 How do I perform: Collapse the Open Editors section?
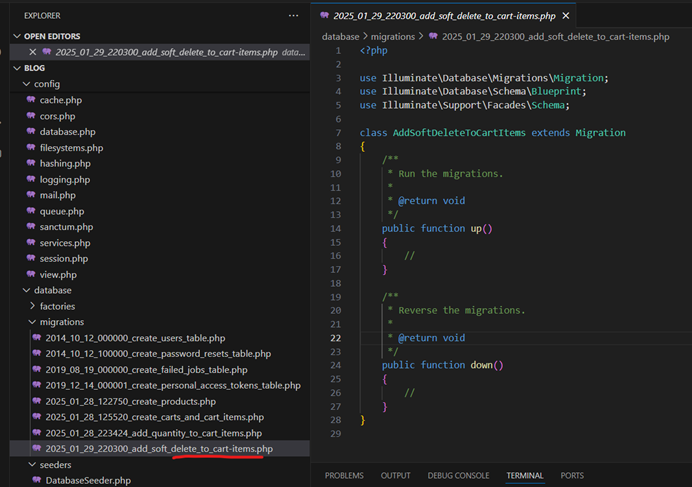17,36
